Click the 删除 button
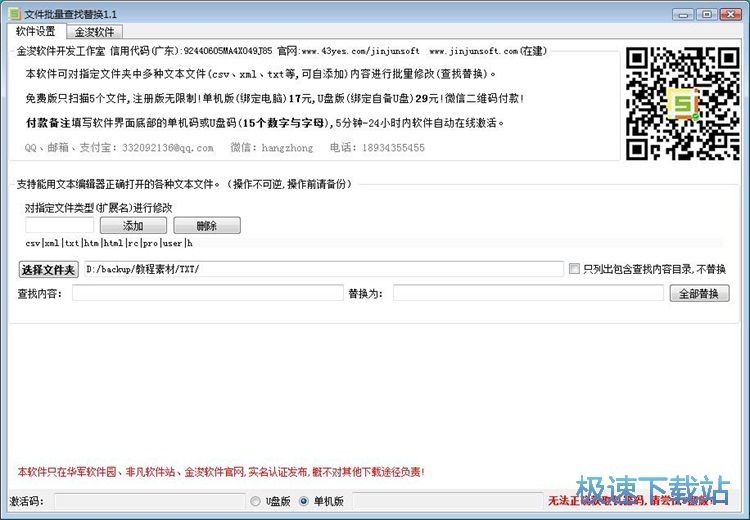Viewport: 750px width, 520px height. pyautogui.click(x=207, y=225)
